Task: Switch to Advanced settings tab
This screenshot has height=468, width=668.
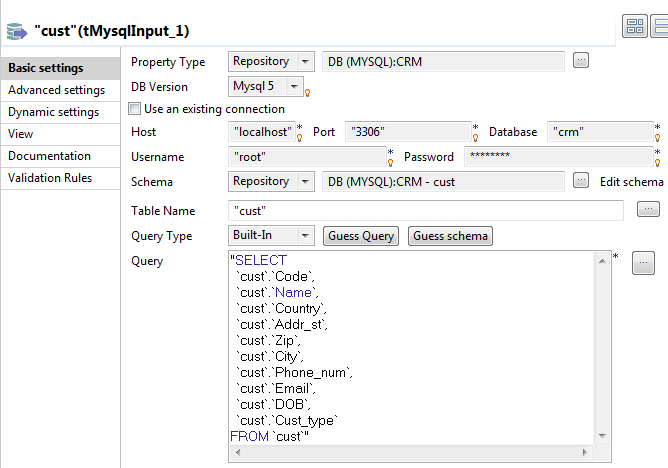Action: point(56,90)
